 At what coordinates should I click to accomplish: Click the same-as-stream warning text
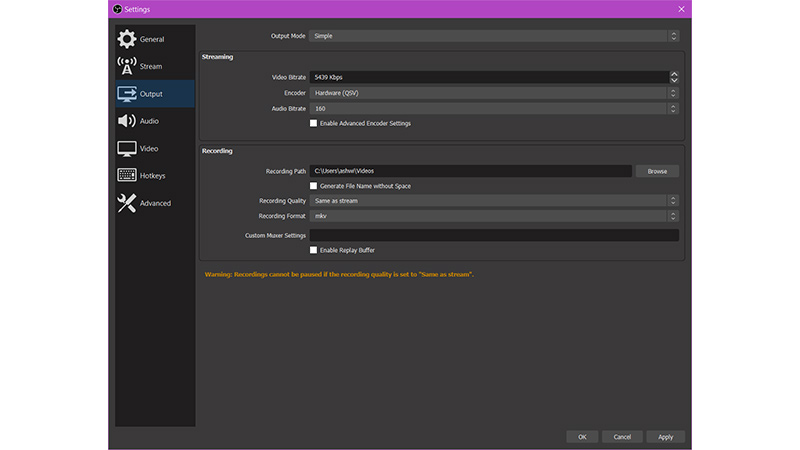click(x=339, y=274)
